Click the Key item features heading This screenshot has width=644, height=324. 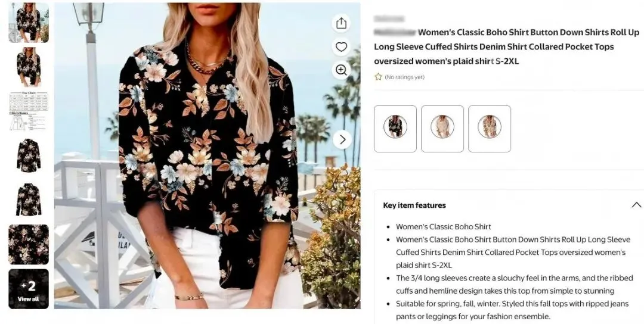pos(414,205)
